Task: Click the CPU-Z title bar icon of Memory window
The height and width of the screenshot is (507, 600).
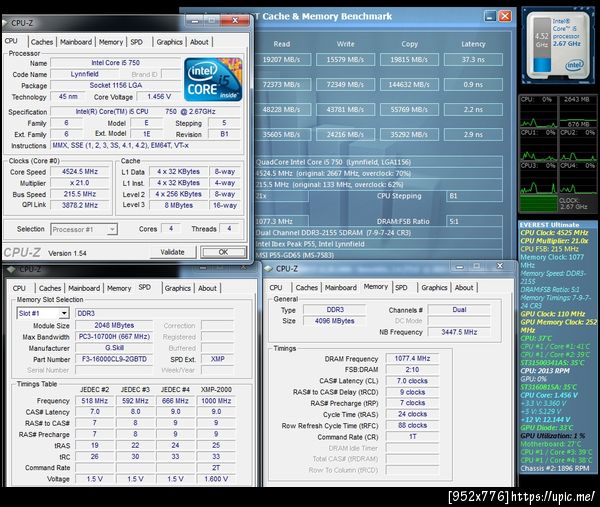Action: 269,269
